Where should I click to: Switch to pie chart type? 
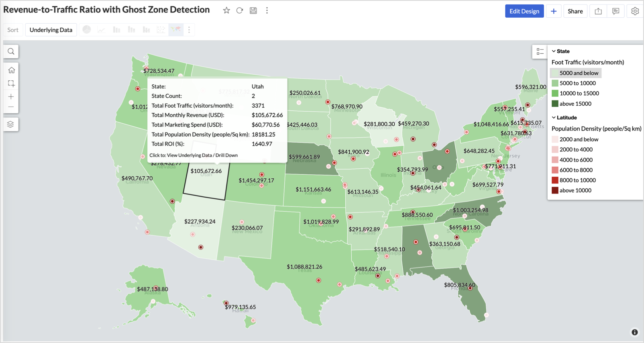[87, 30]
